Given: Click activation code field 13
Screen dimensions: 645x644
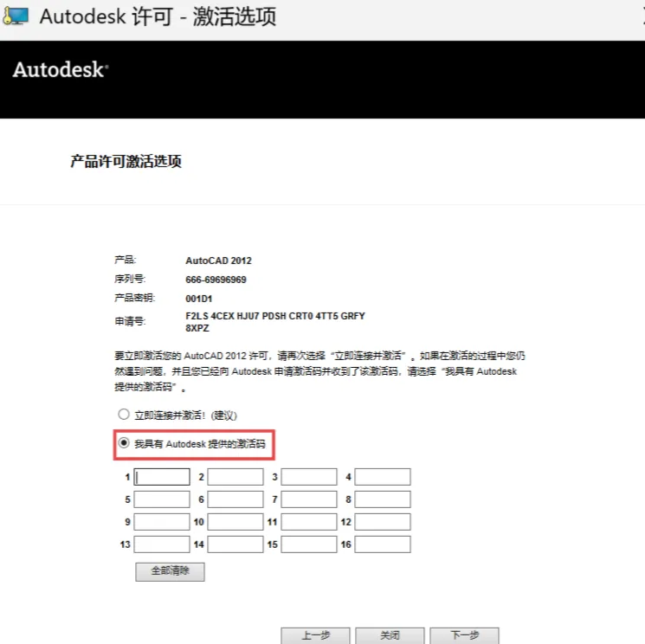Looking at the screenshot, I should tap(162, 544).
